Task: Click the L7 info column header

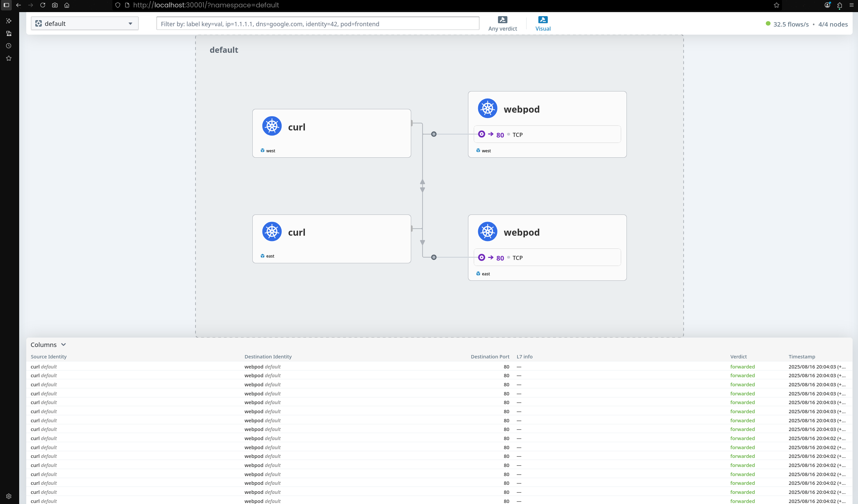Action: [x=524, y=357]
